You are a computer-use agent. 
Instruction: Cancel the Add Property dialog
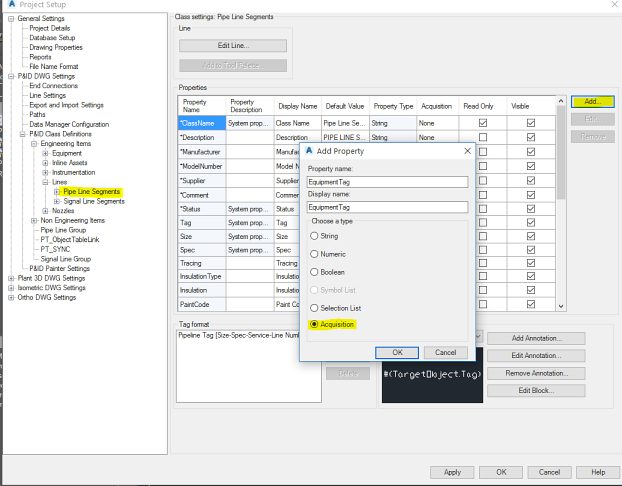point(445,353)
